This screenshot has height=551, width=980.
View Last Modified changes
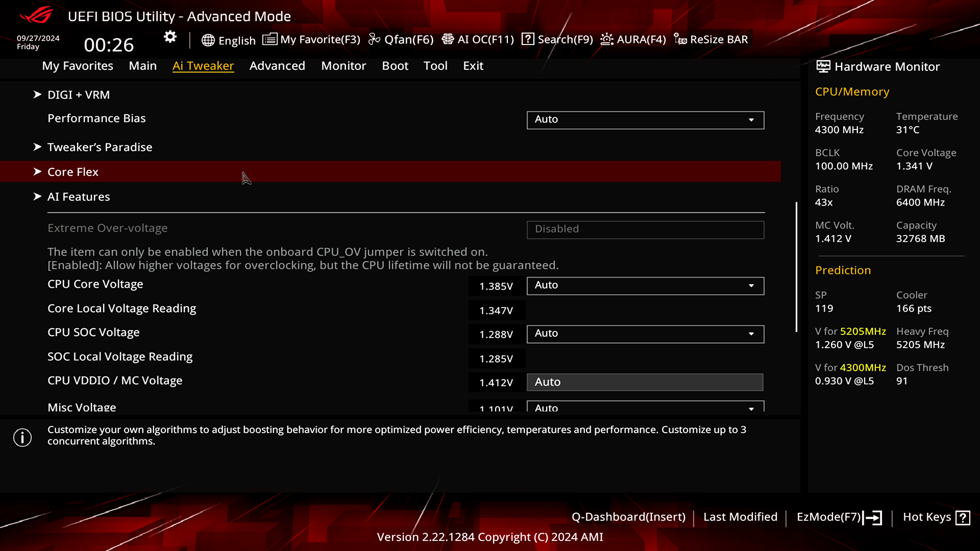pos(741,517)
